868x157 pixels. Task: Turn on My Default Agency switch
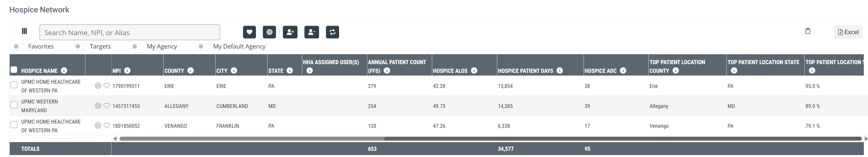(203, 46)
